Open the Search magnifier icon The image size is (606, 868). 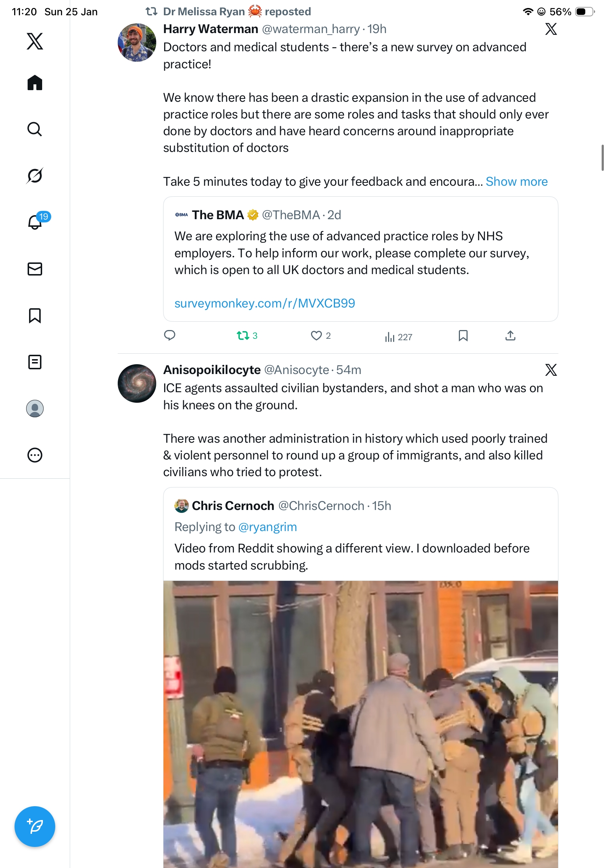(x=35, y=129)
